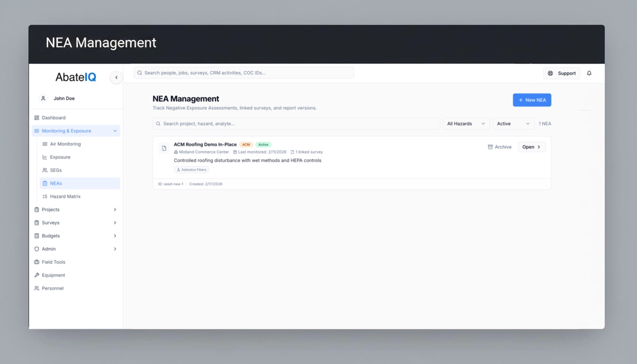This screenshot has height=364, width=637.
Task: Click the ACM Roofing Demo In-Place title
Action: tap(205, 145)
